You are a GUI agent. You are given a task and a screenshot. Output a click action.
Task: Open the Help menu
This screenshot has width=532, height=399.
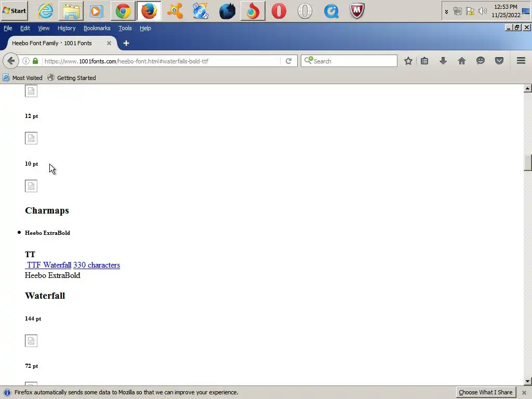(145, 28)
